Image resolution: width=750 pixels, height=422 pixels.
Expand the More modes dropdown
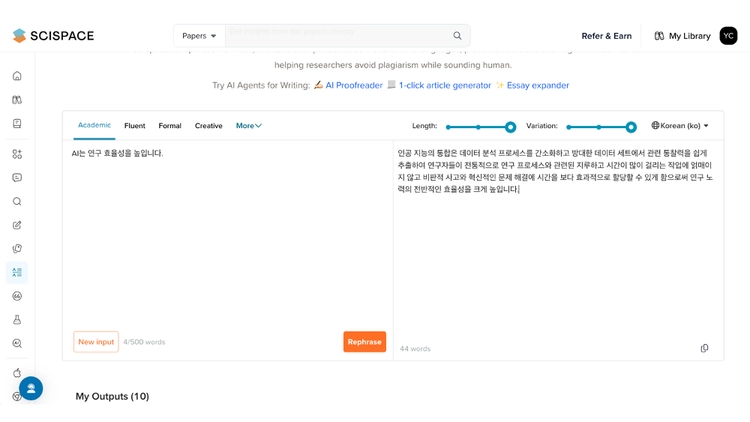[249, 126]
